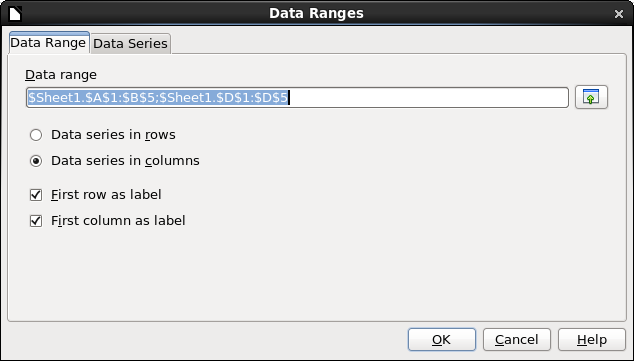Image resolution: width=634 pixels, height=361 pixels.
Task: Choose Data series in rows option
Action: point(36,135)
